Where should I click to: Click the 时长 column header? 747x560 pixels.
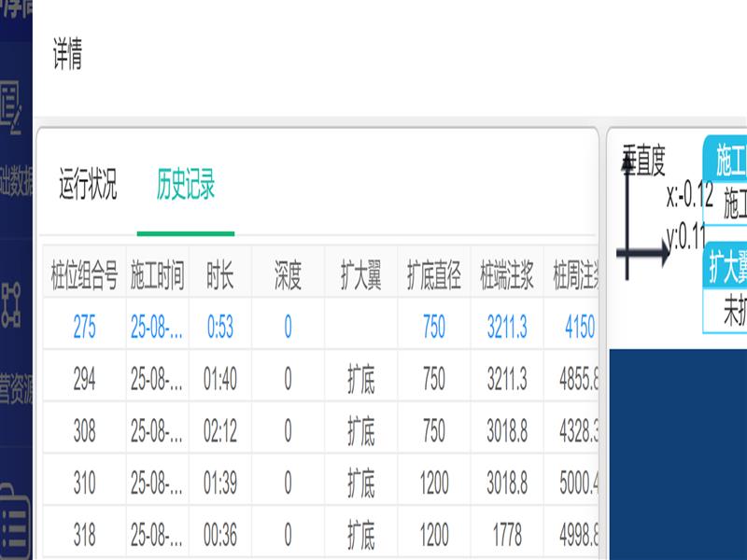[220, 275]
